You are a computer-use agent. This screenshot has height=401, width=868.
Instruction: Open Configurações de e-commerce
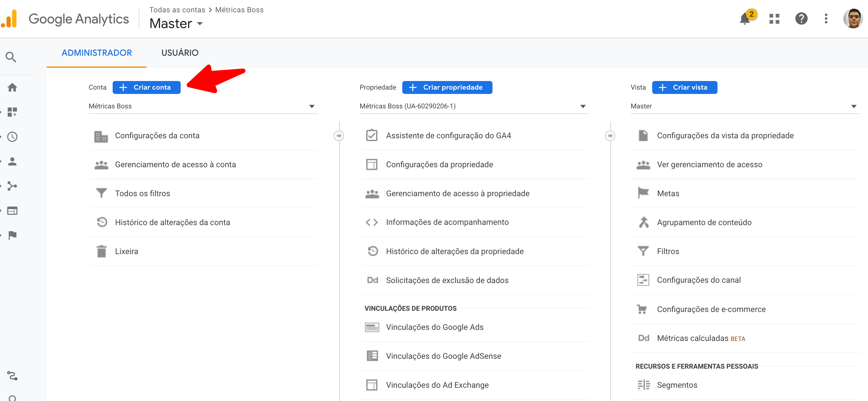click(x=711, y=309)
